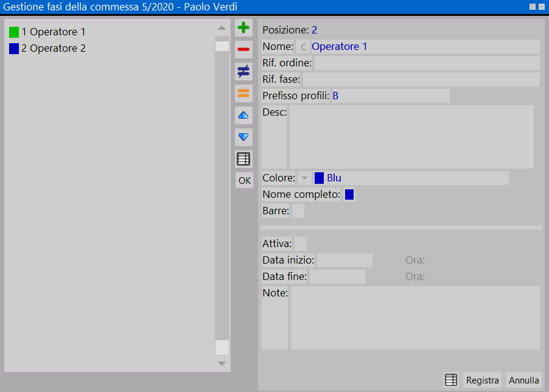The width and height of the screenshot is (549, 392).
Task: Open table icon next to Registra
Action: tap(451, 380)
